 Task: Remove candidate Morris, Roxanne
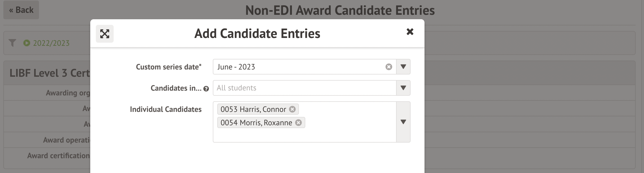pyautogui.click(x=298, y=123)
